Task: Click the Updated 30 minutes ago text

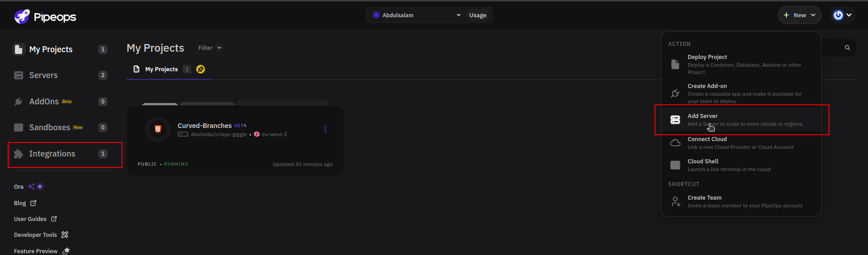Action: click(x=303, y=164)
